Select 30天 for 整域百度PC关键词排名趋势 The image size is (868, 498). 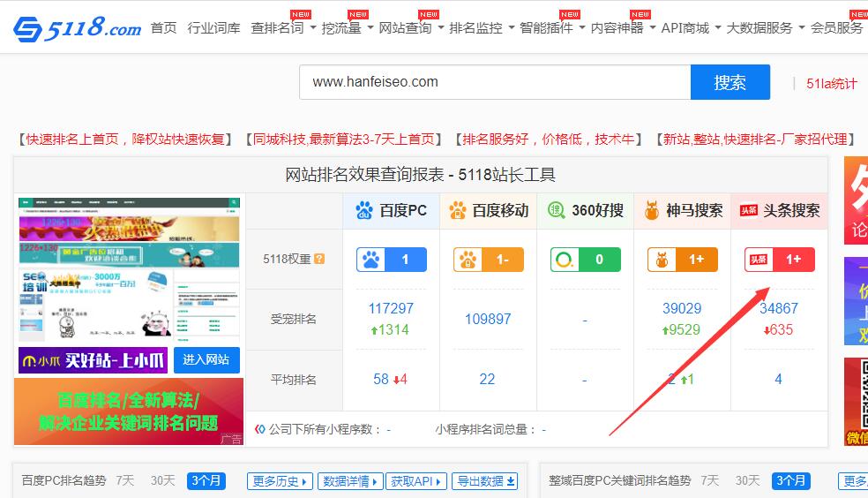pos(747,480)
